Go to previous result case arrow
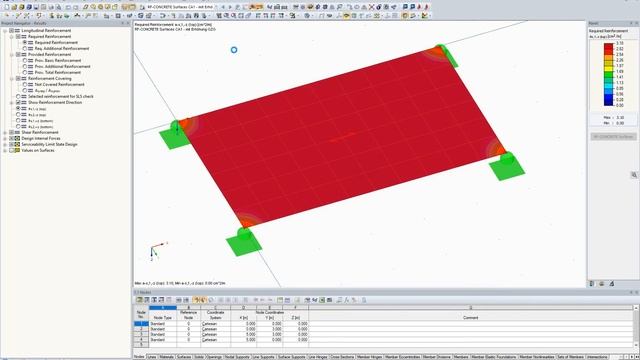The image size is (640, 360). (223, 7)
